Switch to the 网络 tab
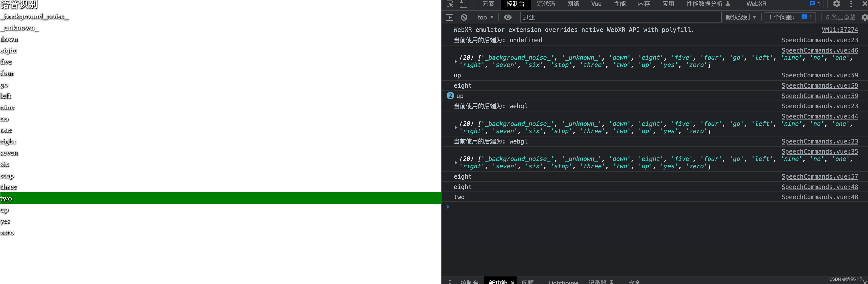The height and width of the screenshot is (284, 868). [573, 4]
